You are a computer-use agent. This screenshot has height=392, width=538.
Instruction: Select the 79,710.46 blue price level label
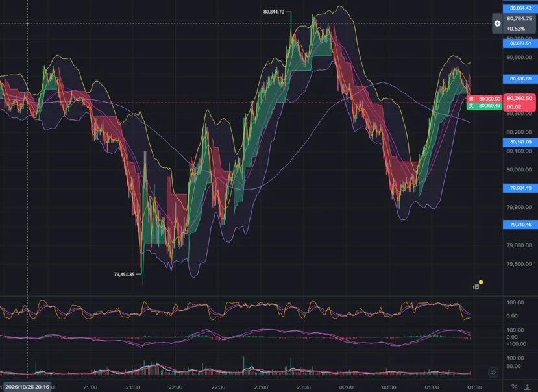point(520,224)
